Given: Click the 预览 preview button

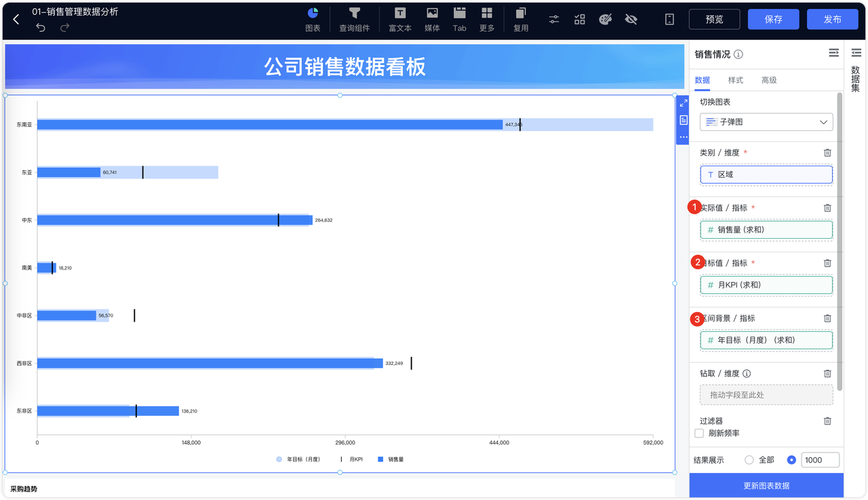Looking at the screenshot, I should click(x=714, y=19).
